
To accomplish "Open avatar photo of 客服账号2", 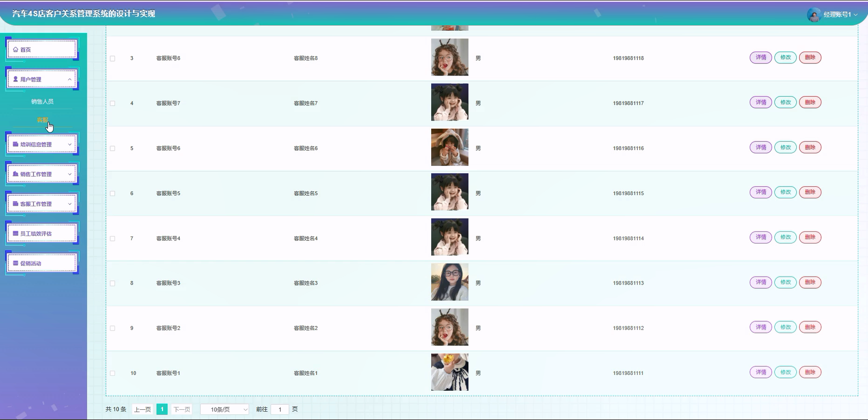I will point(450,327).
